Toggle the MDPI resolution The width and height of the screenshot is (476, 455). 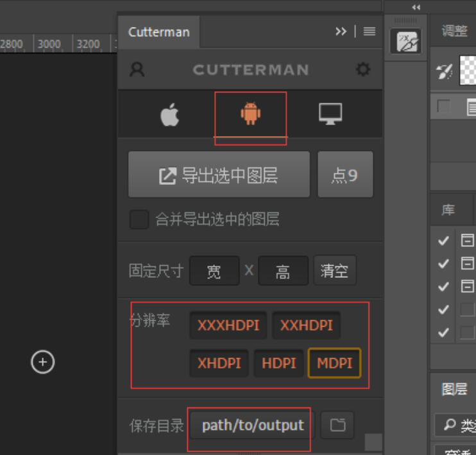[x=334, y=363]
